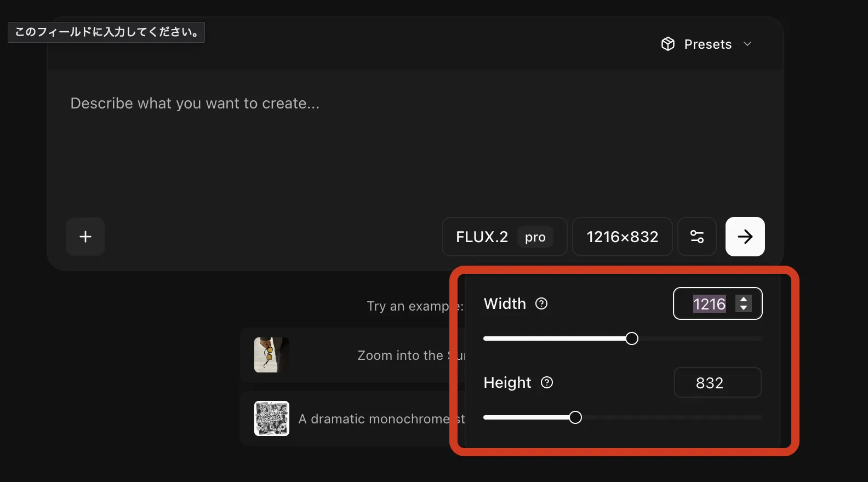The height and width of the screenshot is (482, 868).
Task: Increment Width using the up stepper arrow
Action: pyautogui.click(x=744, y=299)
